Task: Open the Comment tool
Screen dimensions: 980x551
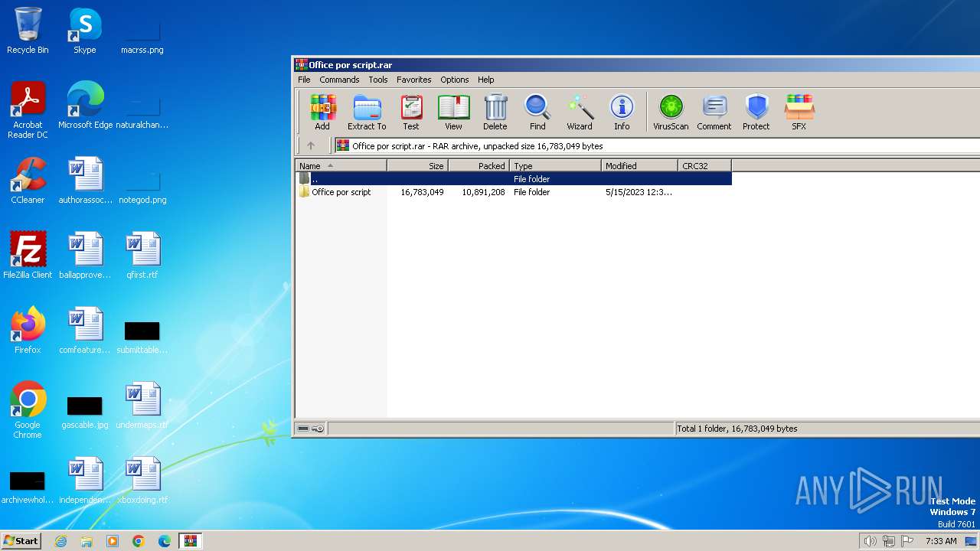Action: [714, 112]
